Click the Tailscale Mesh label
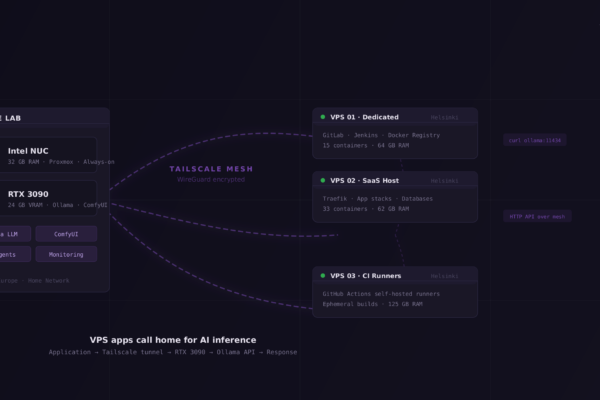 tap(211, 169)
